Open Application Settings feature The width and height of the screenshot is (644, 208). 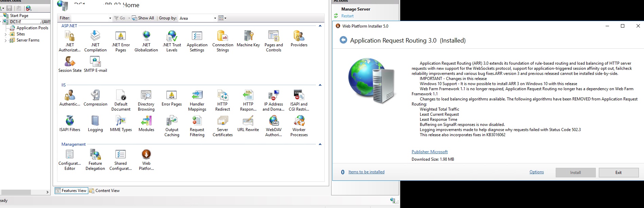click(x=197, y=41)
